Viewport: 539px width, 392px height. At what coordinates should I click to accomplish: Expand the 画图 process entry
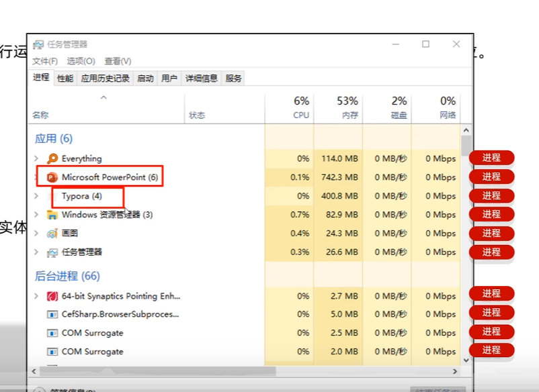click(36, 233)
